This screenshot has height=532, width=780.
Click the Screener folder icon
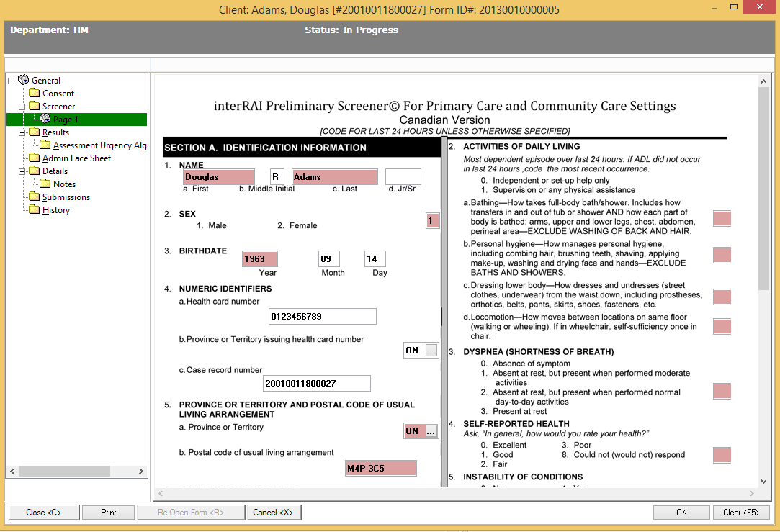(x=35, y=106)
